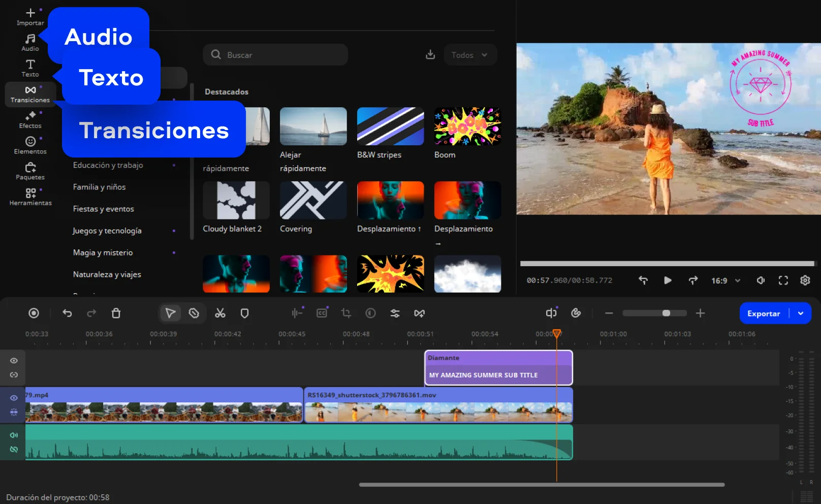Click the Herramientas sidebar icon
821x504 pixels.
click(30, 197)
